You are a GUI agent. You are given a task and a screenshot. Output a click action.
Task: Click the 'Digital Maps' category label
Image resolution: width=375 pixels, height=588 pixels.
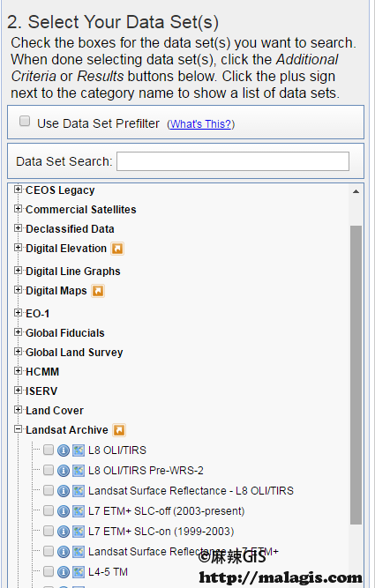click(56, 291)
